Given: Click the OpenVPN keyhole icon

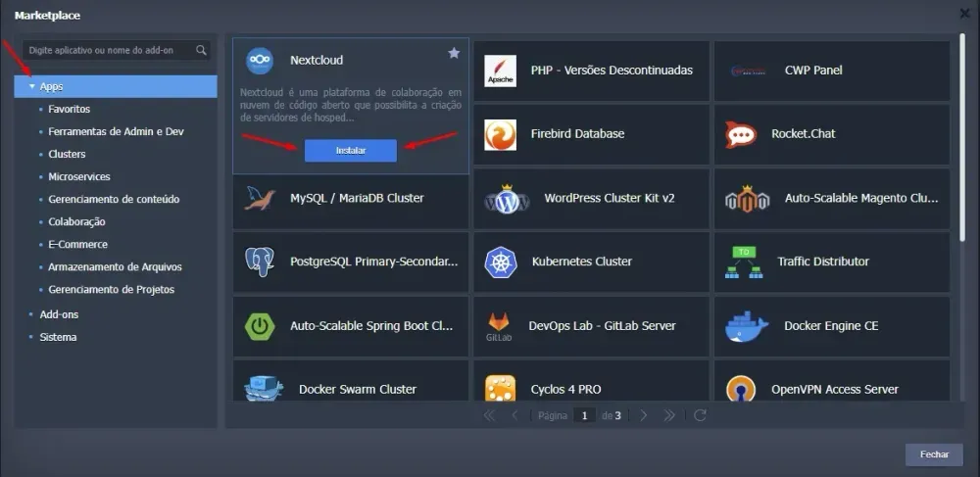Looking at the screenshot, I should coord(741,388).
